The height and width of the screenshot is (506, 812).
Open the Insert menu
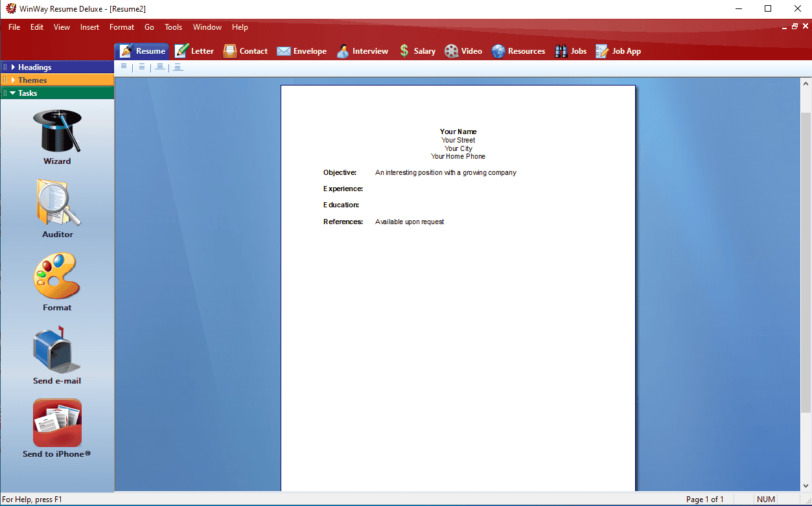tap(89, 27)
